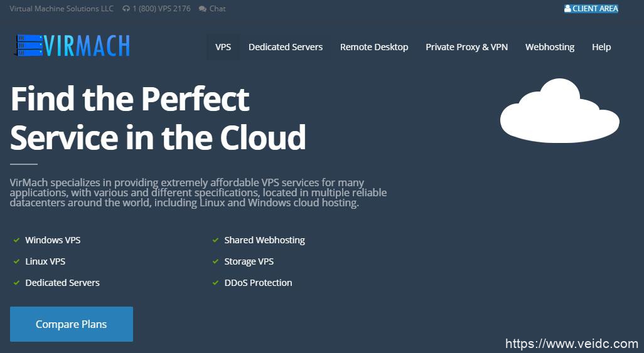Screen dimensions: 644x353
Task: Click the Dedicated Servers feature list item
Action: point(62,283)
